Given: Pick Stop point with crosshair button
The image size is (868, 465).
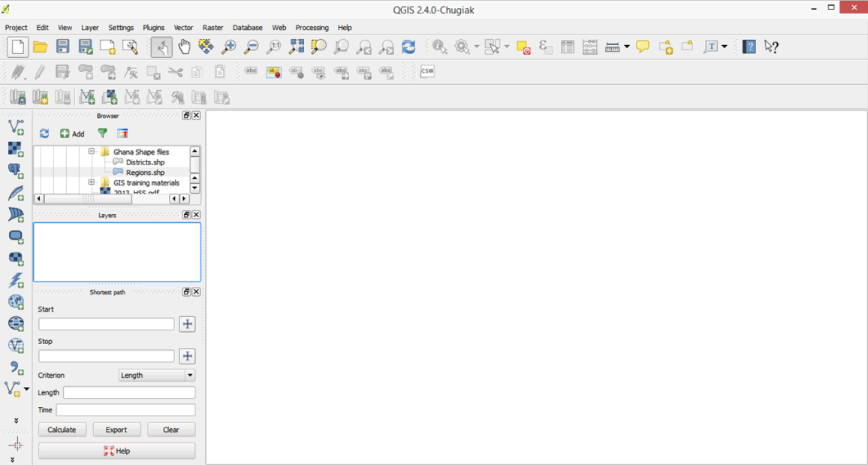Looking at the screenshot, I should click(x=187, y=356).
